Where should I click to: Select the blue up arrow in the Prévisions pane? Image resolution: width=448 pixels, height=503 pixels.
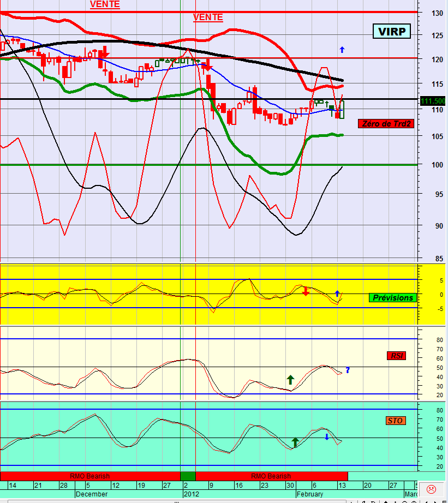(x=337, y=293)
